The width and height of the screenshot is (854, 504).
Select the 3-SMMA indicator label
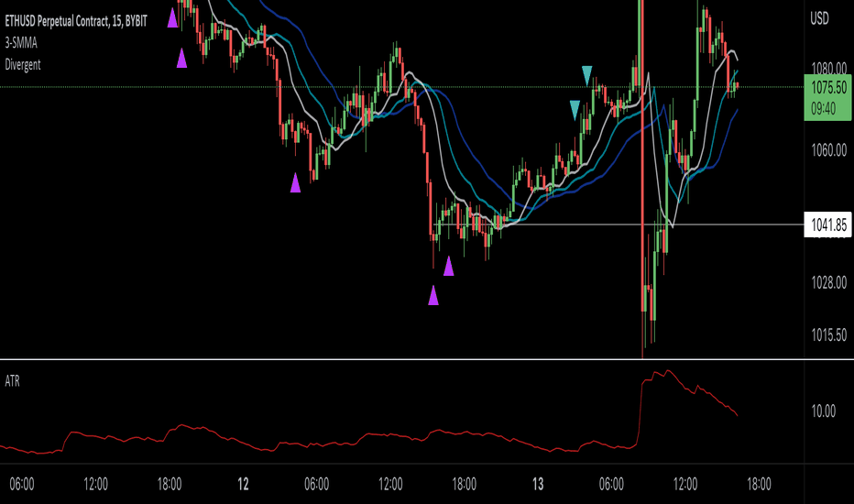pyautogui.click(x=21, y=42)
